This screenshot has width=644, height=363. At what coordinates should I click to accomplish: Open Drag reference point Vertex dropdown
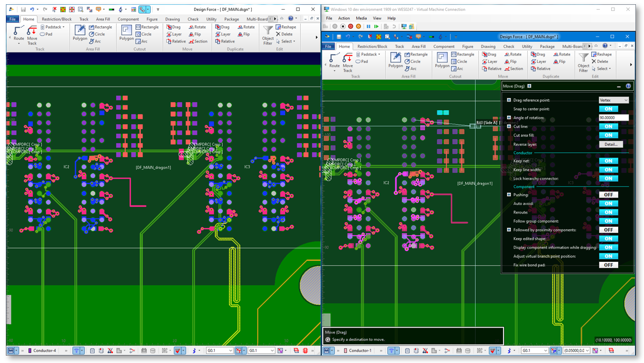(614, 100)
